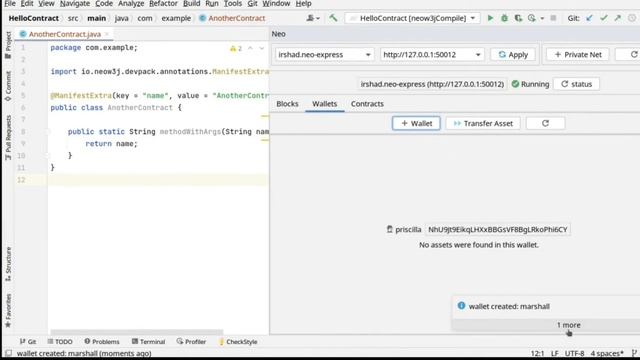Click the UTF-8 encoding in status bar
Viewport: 640px width, 360px height.
point(574,353)
